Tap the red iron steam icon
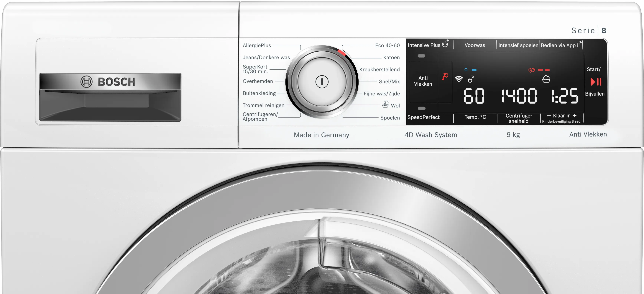Viewport: 644px width, 294px height. tap(531, 70)
